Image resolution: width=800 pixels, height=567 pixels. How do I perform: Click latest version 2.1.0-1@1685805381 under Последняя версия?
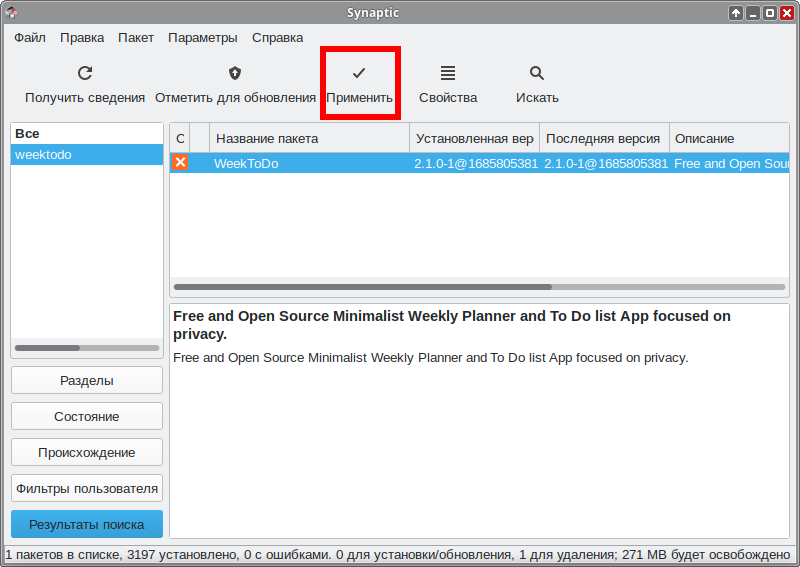(x=606, y=163)
